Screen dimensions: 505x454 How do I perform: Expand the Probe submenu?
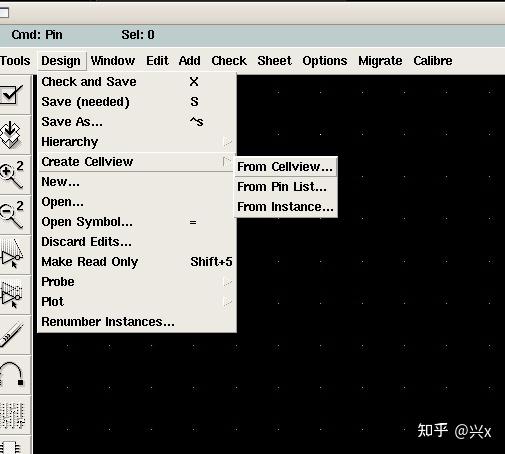point(137,282)
